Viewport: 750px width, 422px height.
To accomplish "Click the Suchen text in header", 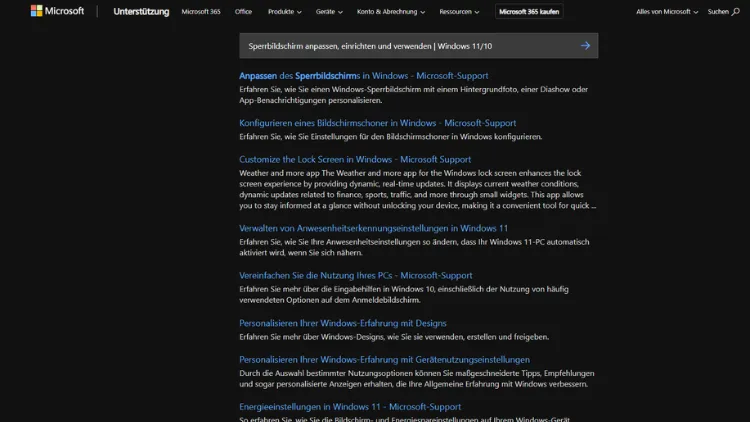I will 718,11.
